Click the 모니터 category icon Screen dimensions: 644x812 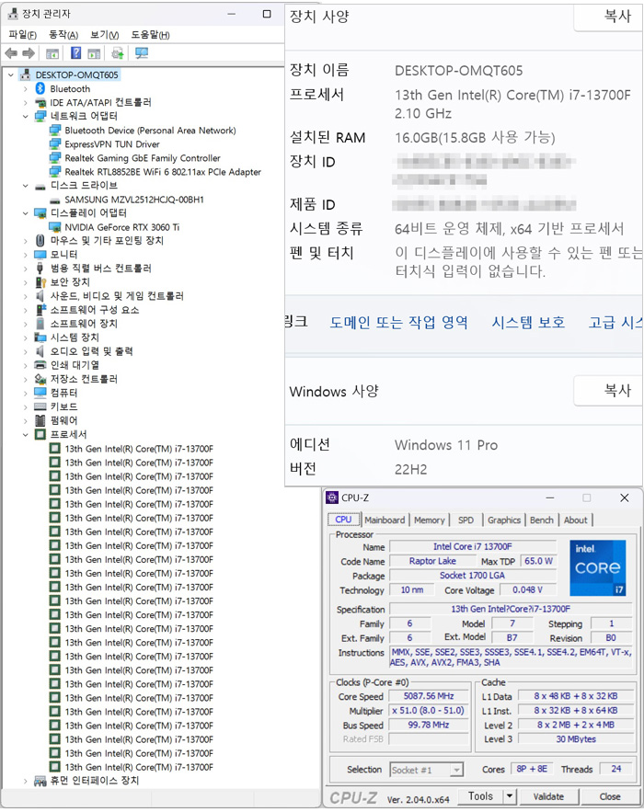click(40, 255)
